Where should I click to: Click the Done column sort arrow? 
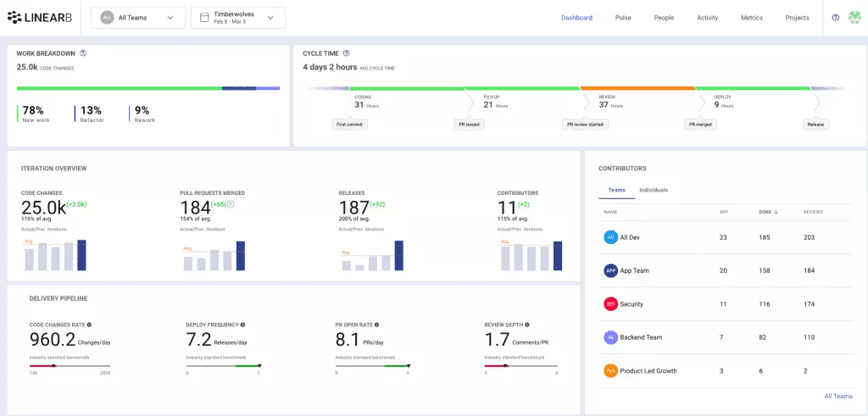(776, 212)
